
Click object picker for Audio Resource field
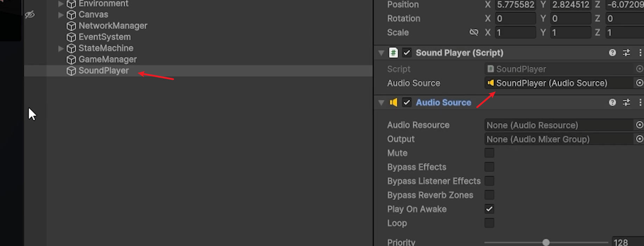tap(639, 125)
